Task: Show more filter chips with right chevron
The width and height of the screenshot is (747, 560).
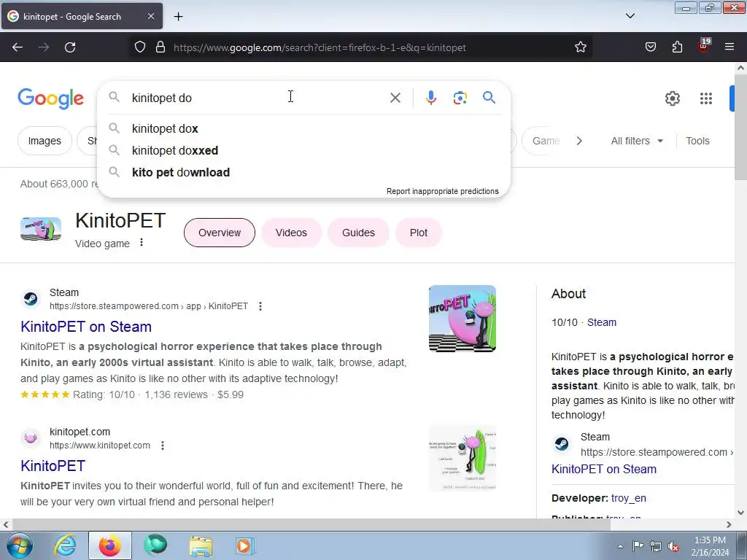Action: click(579, 141)
